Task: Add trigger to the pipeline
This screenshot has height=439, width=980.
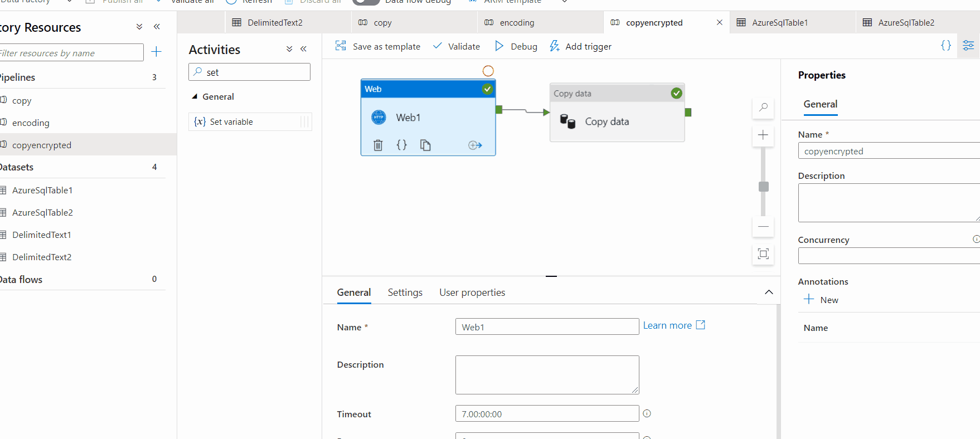Action: [x=580, y=46]
